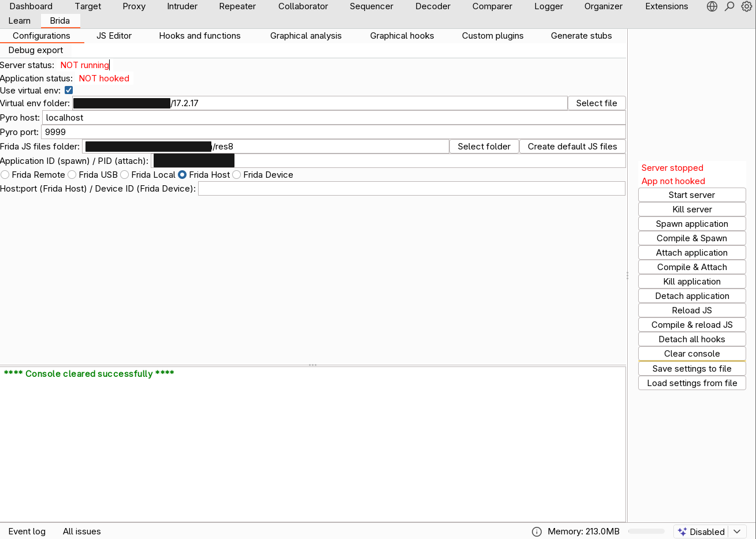Select the Frida Local radio button
Viewport: 756px width, 539px height.
[125, 174]
